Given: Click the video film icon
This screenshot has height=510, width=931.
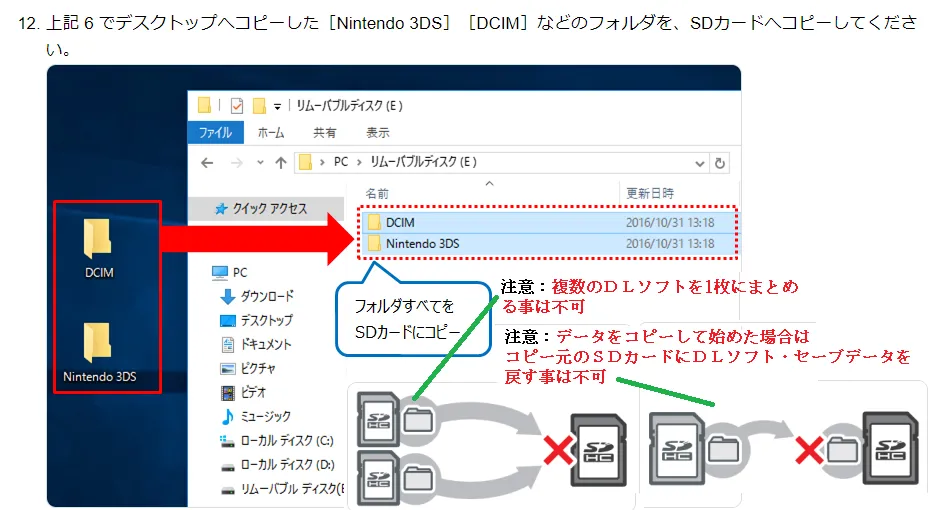Looking at the screenshot, I should pyautogui.click(x=227, y=393).
